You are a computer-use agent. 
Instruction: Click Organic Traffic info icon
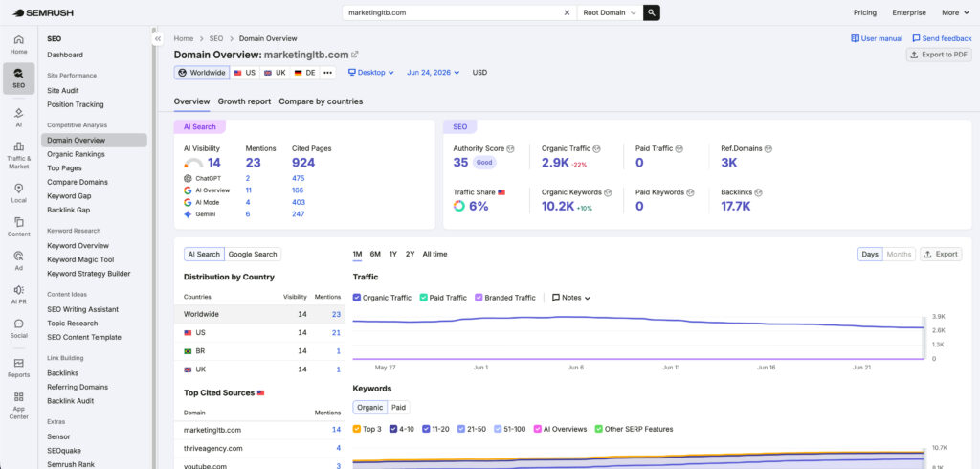tap(596, 148)
